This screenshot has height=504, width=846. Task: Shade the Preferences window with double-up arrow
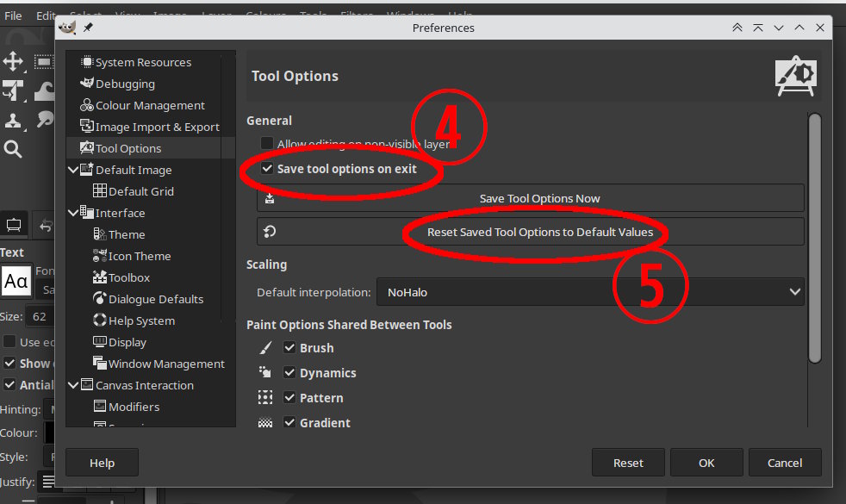tap(737, 28)
